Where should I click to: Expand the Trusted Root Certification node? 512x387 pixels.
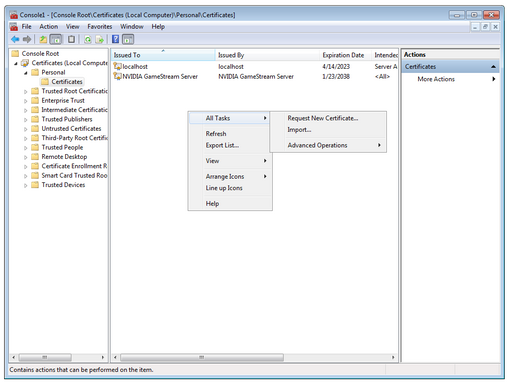pyautogui.click(x=26, y=91)
